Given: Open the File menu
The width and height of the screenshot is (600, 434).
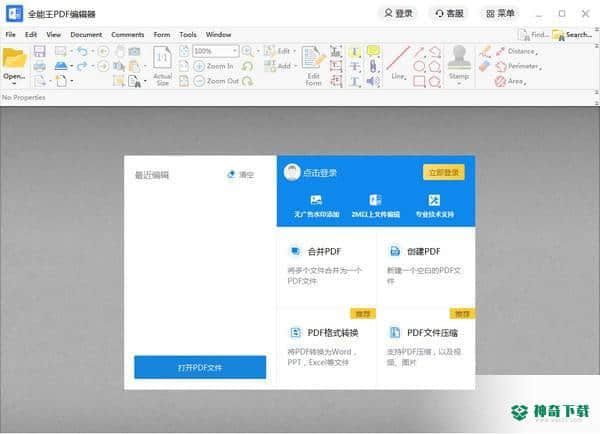Looking at the screenshot, I should [x=11, y=35].
